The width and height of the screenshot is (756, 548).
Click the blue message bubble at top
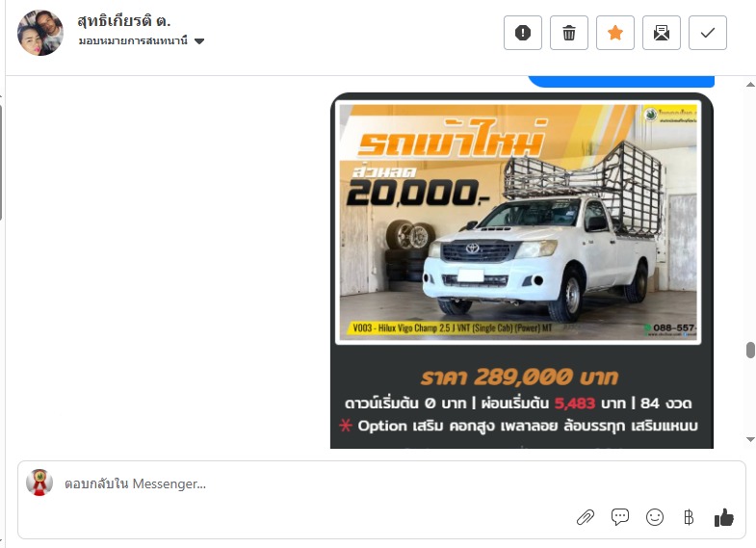[621, 81]
